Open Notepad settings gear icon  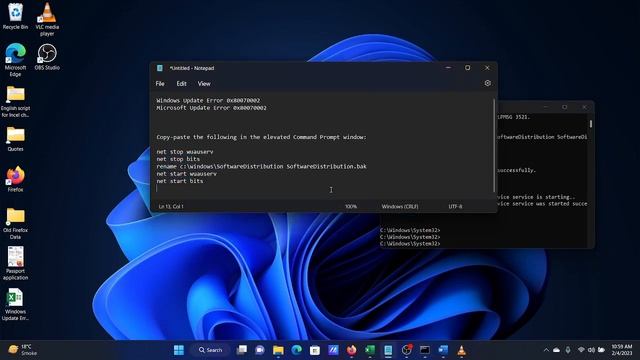[487, 83]
